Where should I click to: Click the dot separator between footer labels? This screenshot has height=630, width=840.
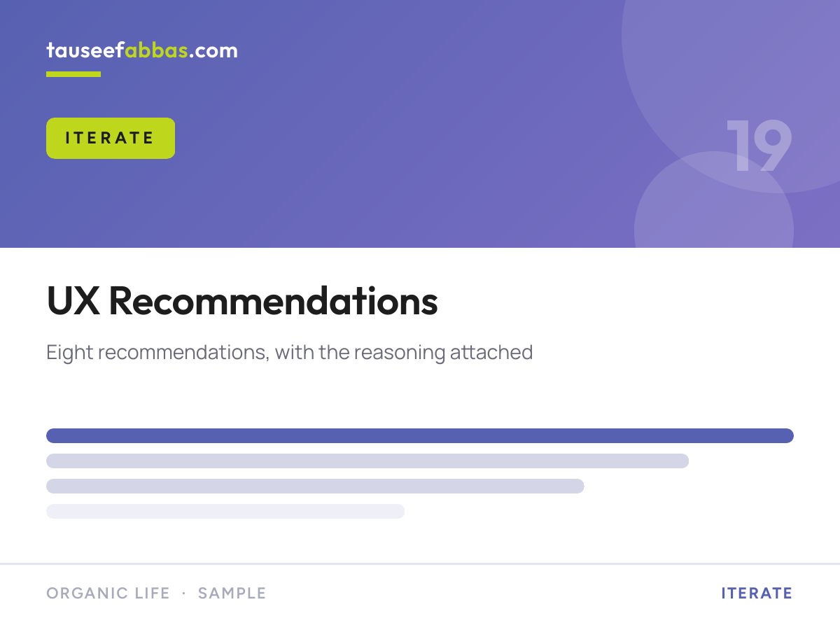pyautogui.click(x=183, y=594)
